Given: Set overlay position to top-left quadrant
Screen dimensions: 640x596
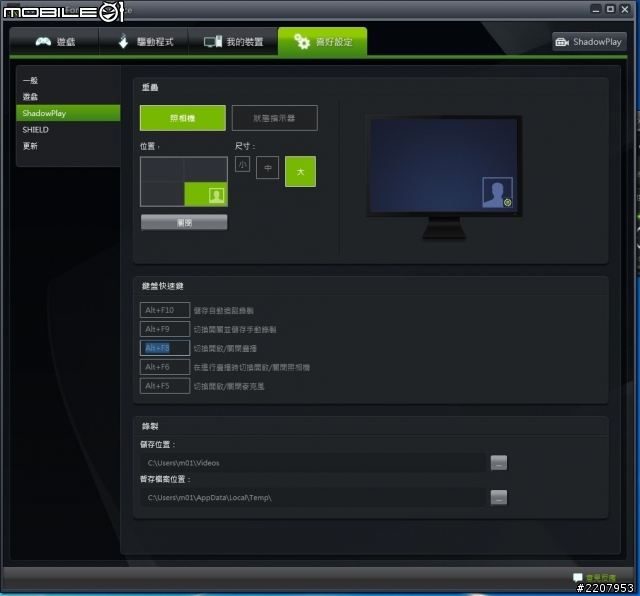Looking at the screenshot, I should tap(162, 169).
